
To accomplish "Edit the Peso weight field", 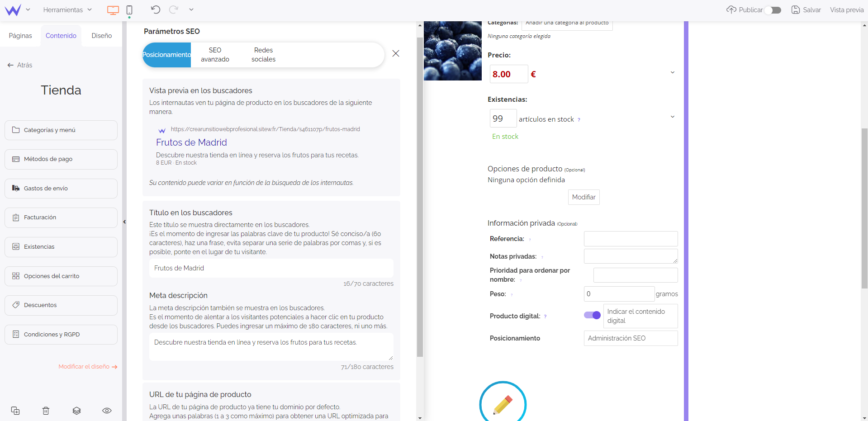I will [x=619, y=294].
